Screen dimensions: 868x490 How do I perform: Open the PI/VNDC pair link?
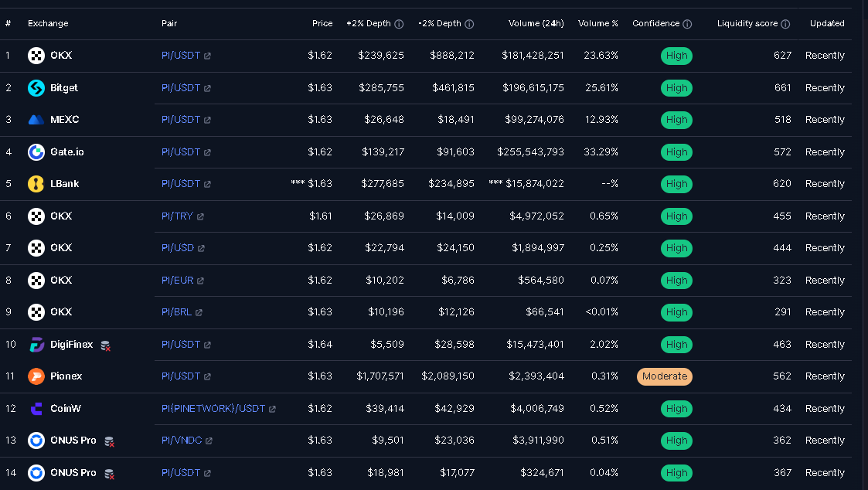pos(182,441)
